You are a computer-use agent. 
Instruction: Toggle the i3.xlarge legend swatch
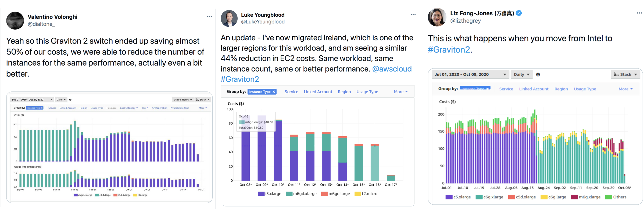[261, 194]
